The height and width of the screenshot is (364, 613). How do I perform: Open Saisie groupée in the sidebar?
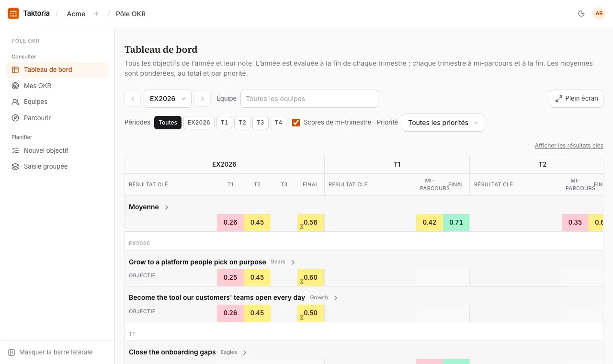(x=57, y=166)
